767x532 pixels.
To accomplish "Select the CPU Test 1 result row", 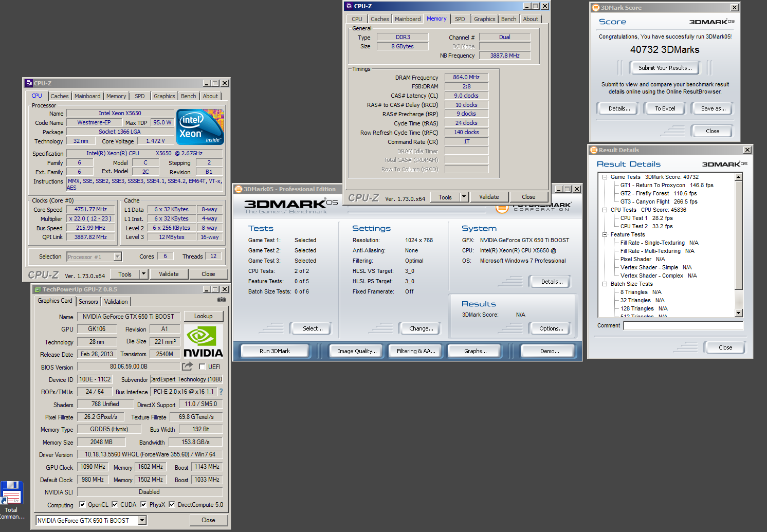I will coord(646,218).
